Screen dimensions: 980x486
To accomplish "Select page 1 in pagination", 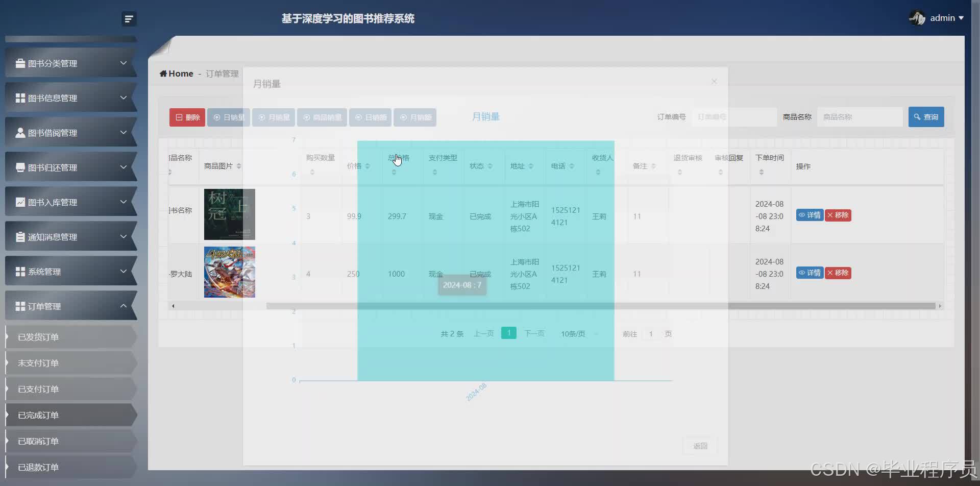I will point(509,333).
